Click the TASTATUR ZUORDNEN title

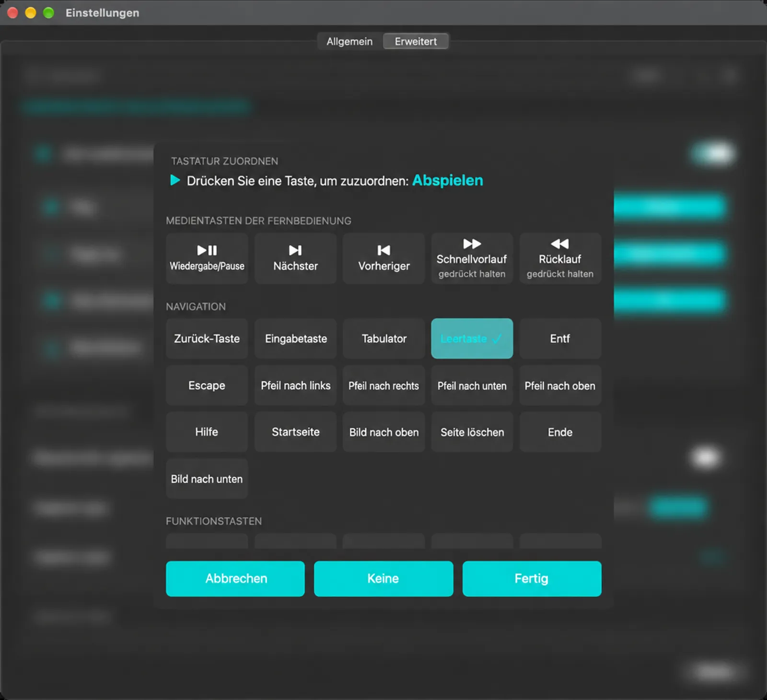pos(224,161)
